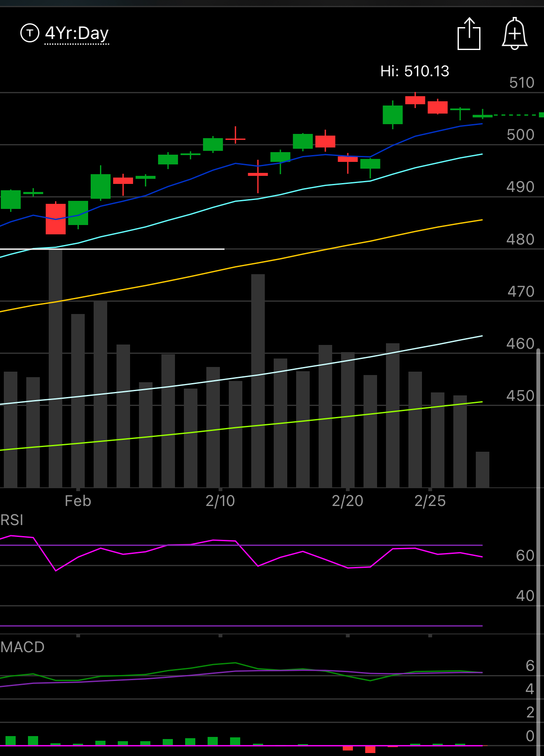Select the Hi: 510.13 high label

point(415,71)
